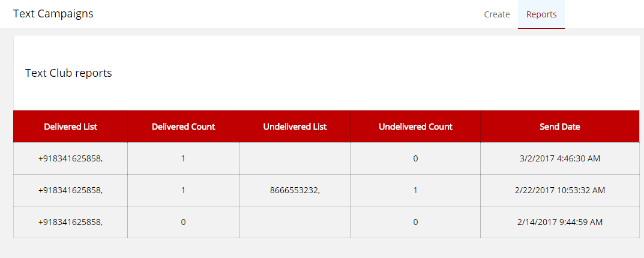Click delivered number in the 3/2/2017 row

(71, 158)
